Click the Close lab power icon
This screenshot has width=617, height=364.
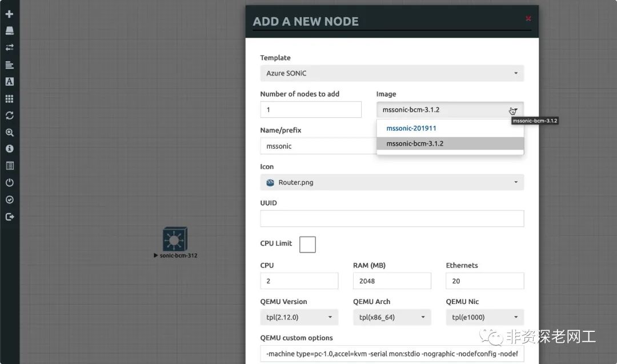pyautogui.click(x=10, y=183)
